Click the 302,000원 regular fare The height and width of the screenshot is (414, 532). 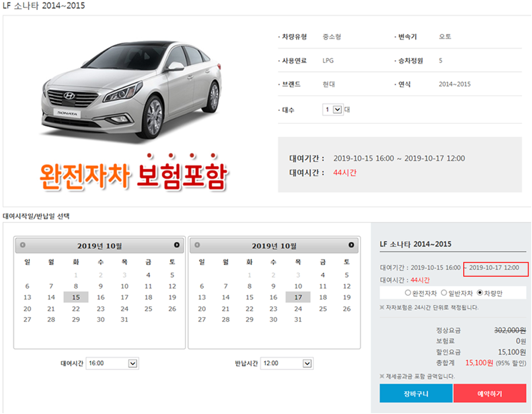point(510,330)
